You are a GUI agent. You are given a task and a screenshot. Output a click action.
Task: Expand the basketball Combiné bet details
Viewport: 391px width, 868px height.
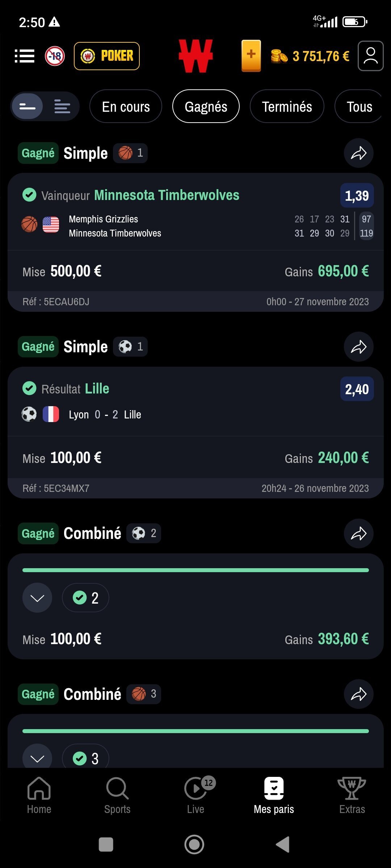pos(37,758)
